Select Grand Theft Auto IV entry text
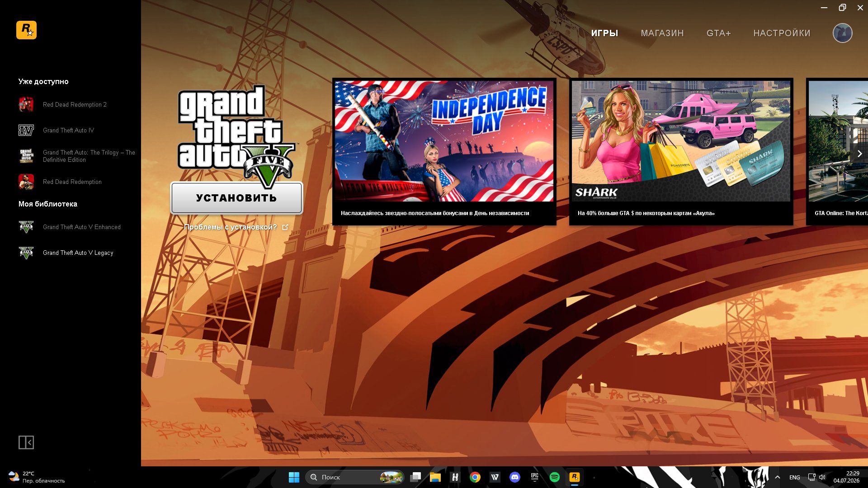This screenshot has width=868, height=488. coord(69,130)
